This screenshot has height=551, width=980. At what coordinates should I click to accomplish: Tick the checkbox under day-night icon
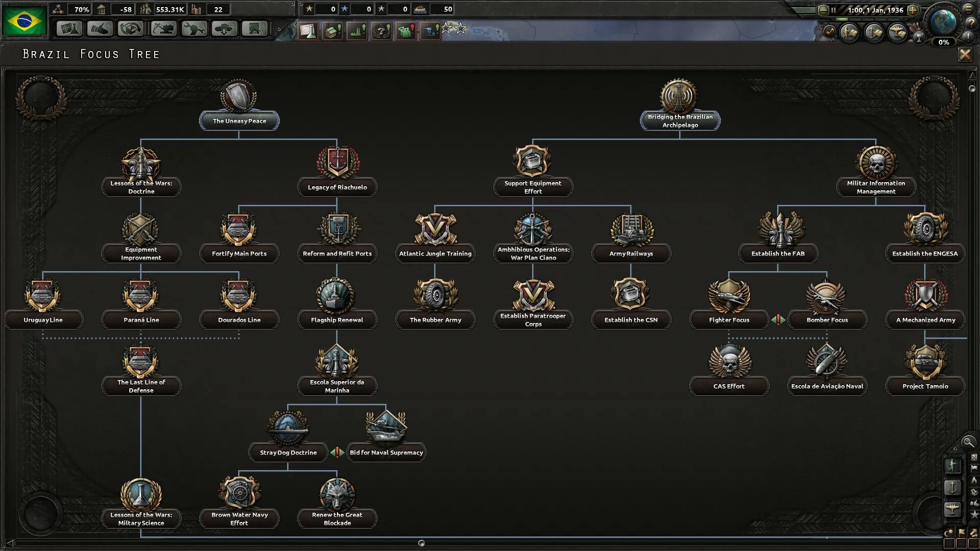(x=949, y=543)
